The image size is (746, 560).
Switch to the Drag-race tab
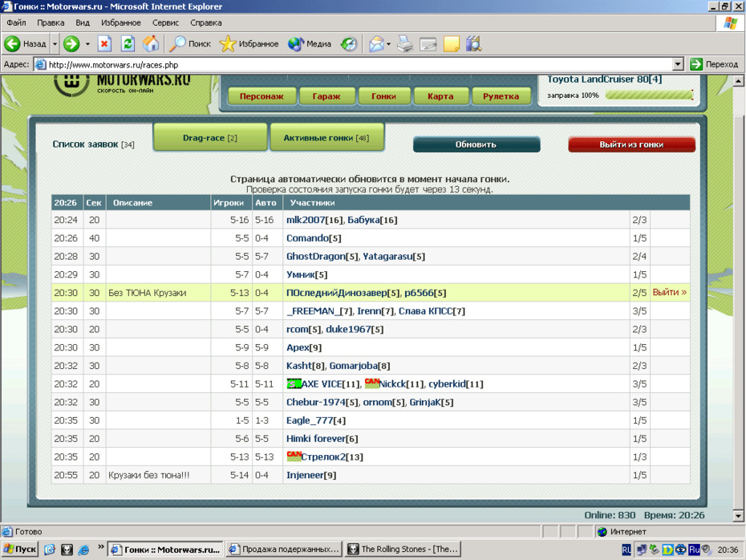click(x=209, y=138)
